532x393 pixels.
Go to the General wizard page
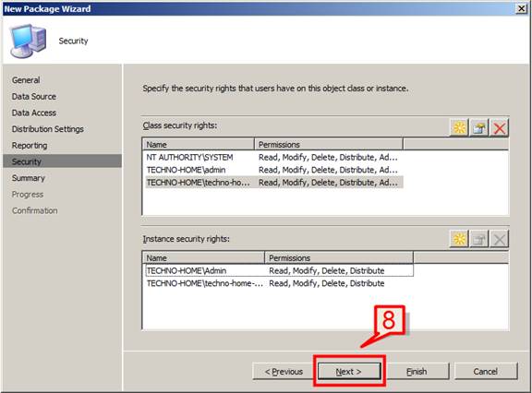(26, 80)
